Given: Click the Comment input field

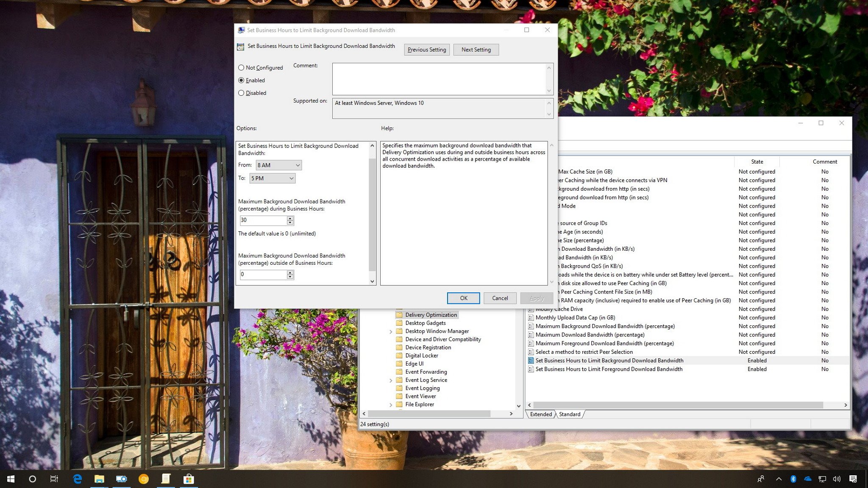Looking at the screenshot, I should point(442,78).
